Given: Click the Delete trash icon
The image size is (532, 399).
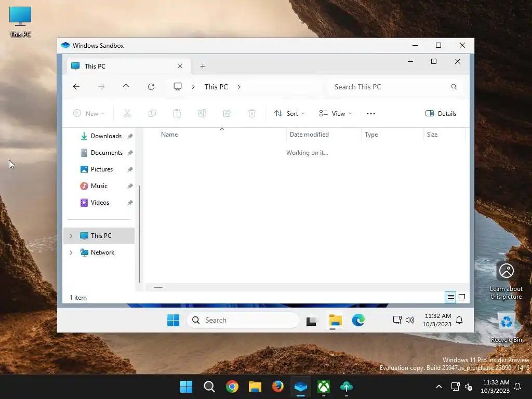Looking at the screenshot, I should (252, 113).
